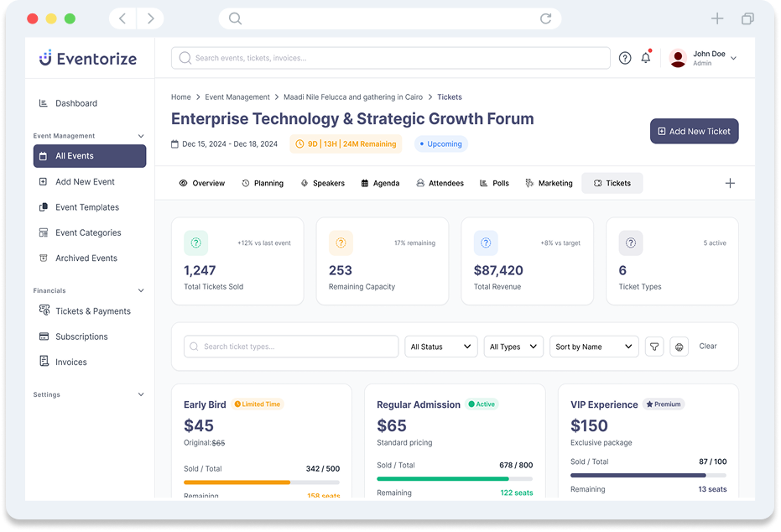Image resolution: width=781 pixels, height=532 pixels.
Task: Open the All Types dropdown
Action: coord(513,347)
